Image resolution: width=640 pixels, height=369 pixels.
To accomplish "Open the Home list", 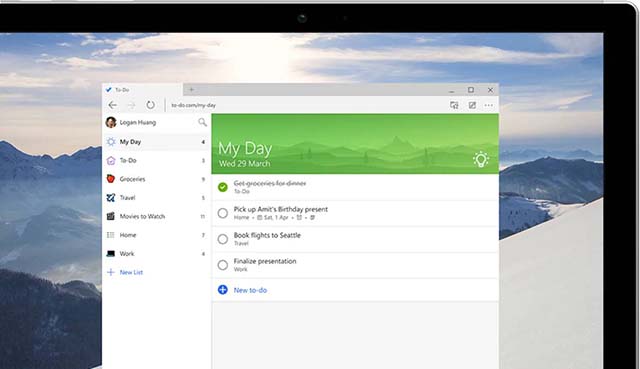I will (x=156, y=235).
